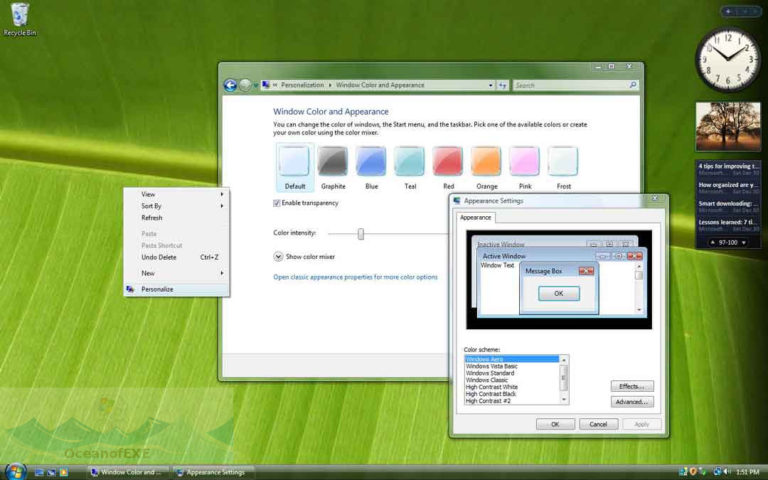Click the feed gadget previous headlines arrow
Viewport: 768px width, 480px height.
point(713,242)
